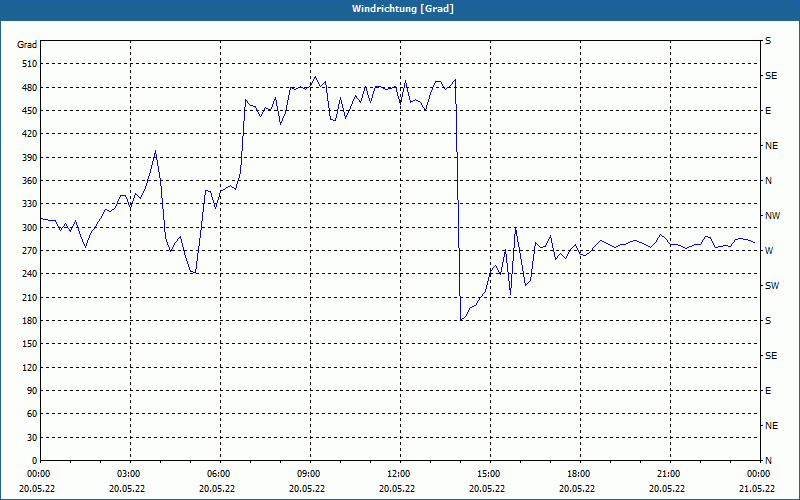Image resolution: width=800 pixels, height=500 pixels.
Task: Select the 420 degree axis label
Action: (x=30, y=134)
